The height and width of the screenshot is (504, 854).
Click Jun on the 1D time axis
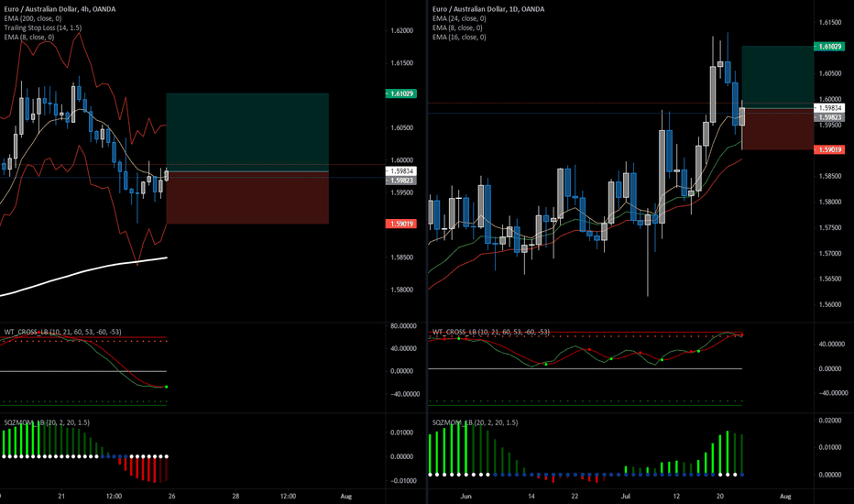coord(465,497)
